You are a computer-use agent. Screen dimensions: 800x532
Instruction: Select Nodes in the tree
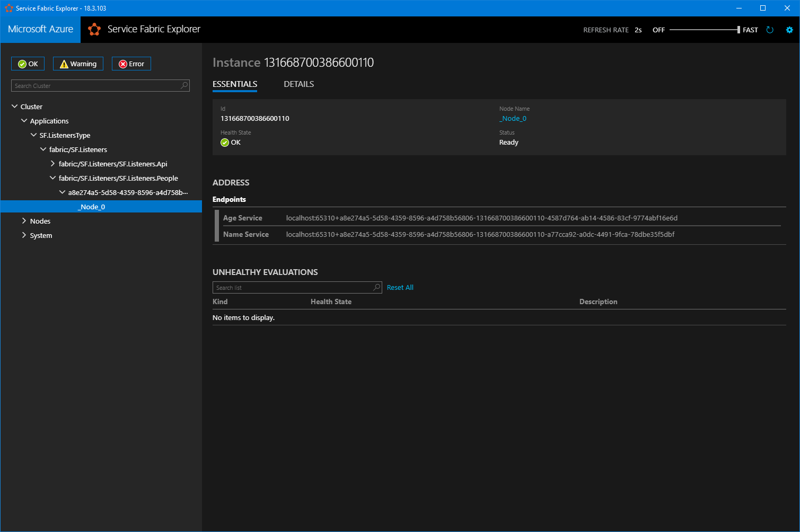pyautogui.click(x=40, y=221)
